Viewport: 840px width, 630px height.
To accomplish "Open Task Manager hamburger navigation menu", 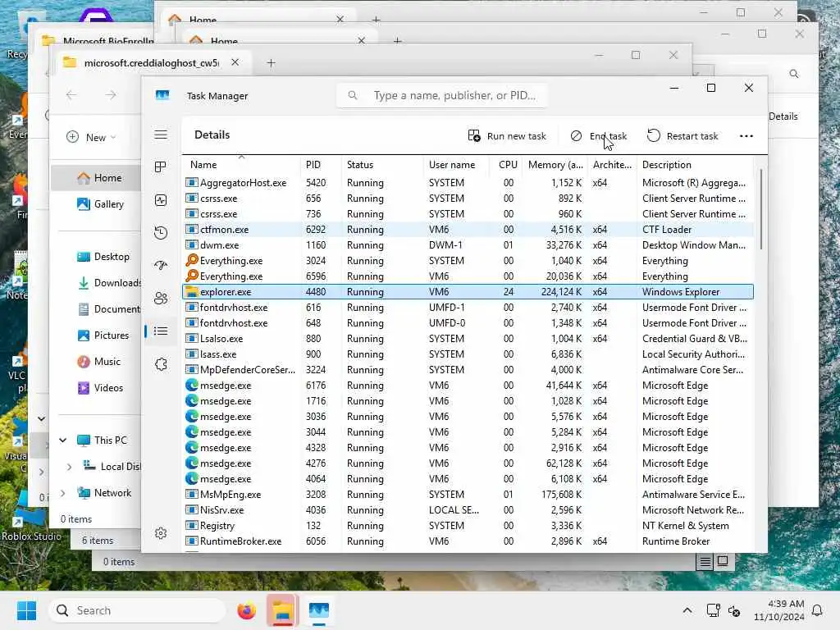I will pyautogui.click(x=161, y=135).
